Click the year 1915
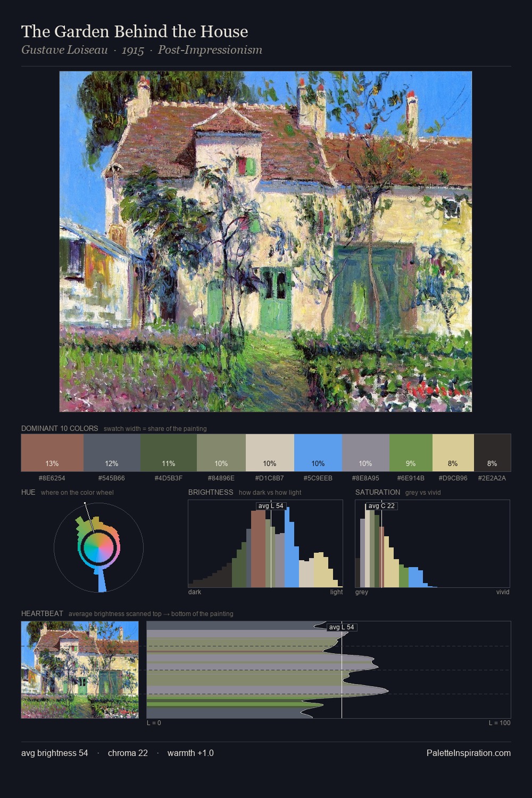 (133, 50)
